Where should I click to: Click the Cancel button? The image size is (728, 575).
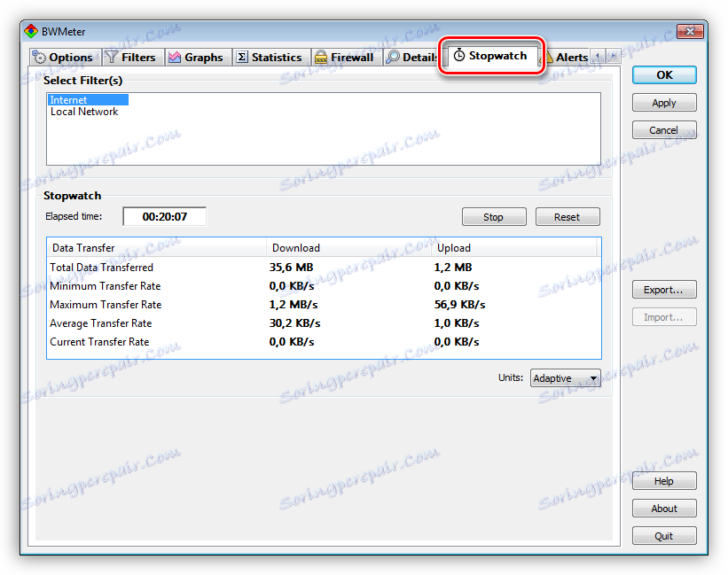coord(664,130)
